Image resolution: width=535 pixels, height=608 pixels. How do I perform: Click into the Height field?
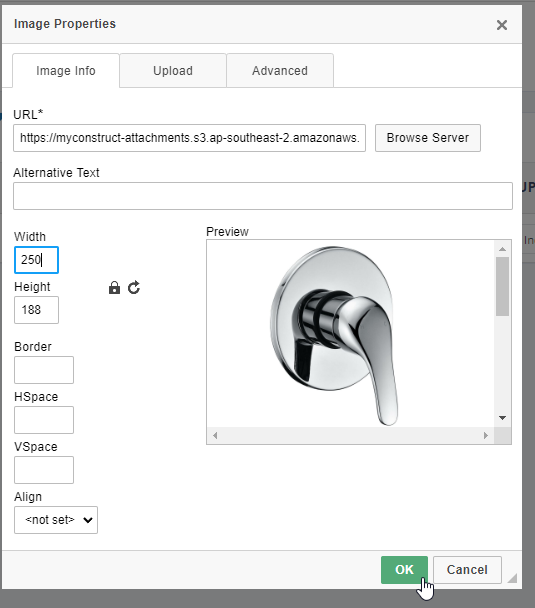coord(36,310)
